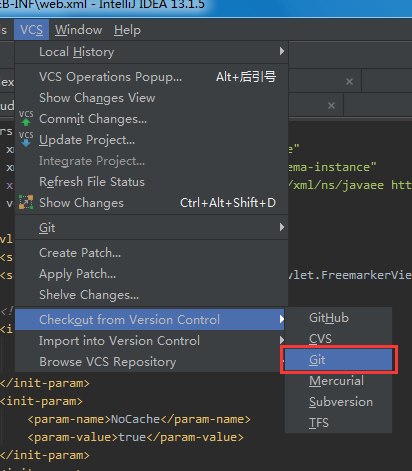This screenshot has width=412, height=471.
Task: Click Checkout from Version Control arrow
Action: click(x=282, y=319)
